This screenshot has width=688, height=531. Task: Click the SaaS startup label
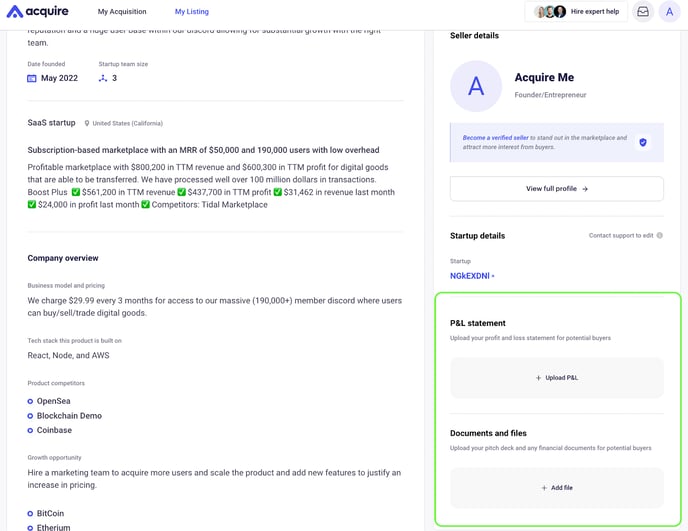tap(51, 123)
